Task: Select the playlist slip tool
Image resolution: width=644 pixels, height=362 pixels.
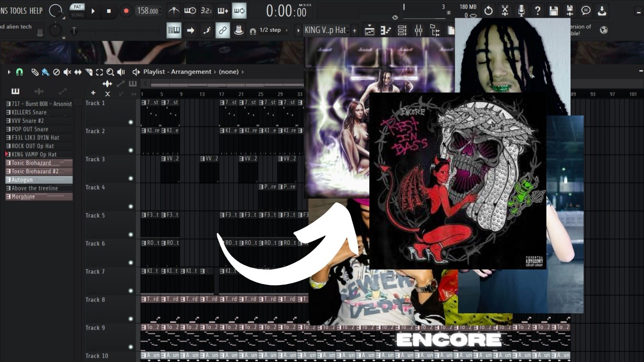Action: pos(78,72)
